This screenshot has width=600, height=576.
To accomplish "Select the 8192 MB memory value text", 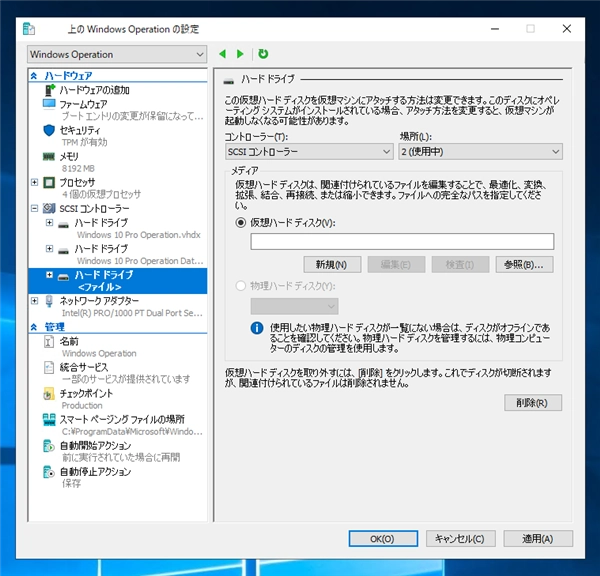I will point(78,168).
